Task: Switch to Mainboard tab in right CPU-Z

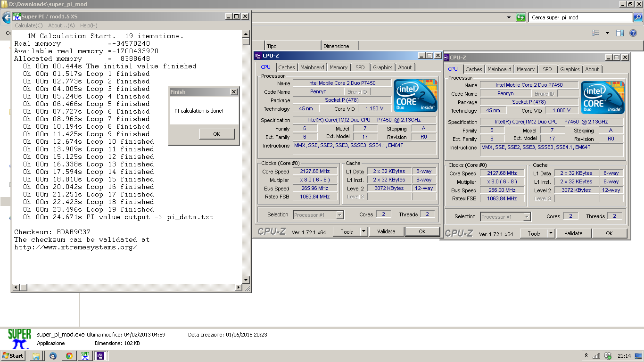Action: tap(499, 69)
